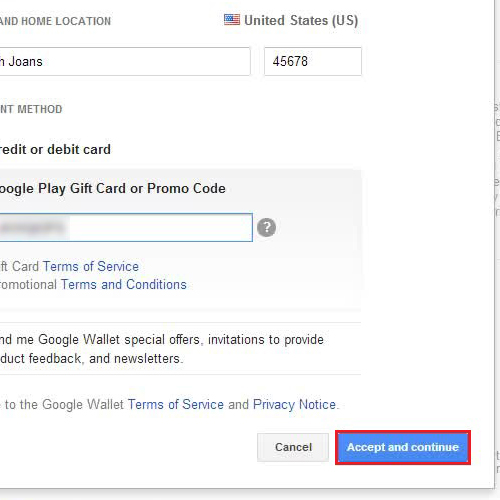Select Google Play Gift Card or Promo Code

113,188
